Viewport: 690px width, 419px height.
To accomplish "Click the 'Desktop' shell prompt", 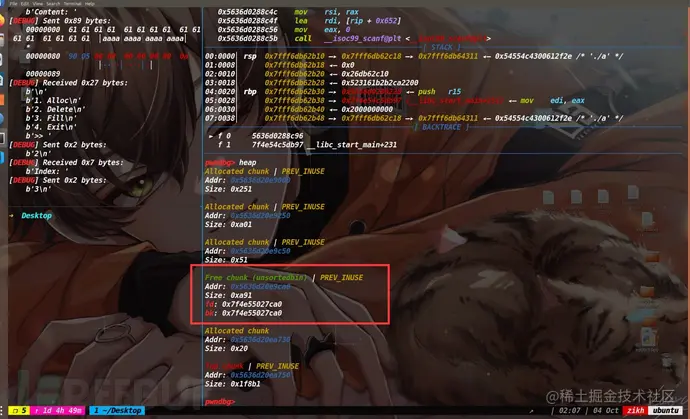I will 37,215.
